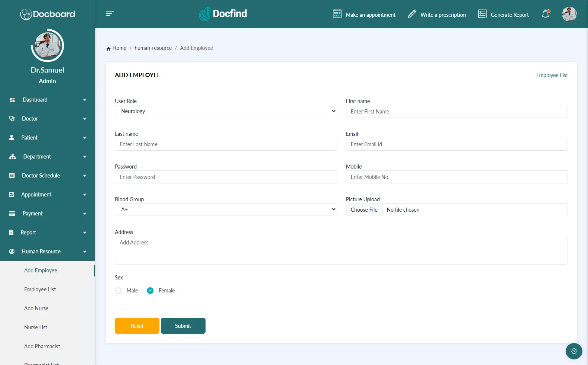Click the pencil icon for Write a prescription
The height and width of the screenshot is (365, 588).
pyautogui.click(x=412, y=14)
